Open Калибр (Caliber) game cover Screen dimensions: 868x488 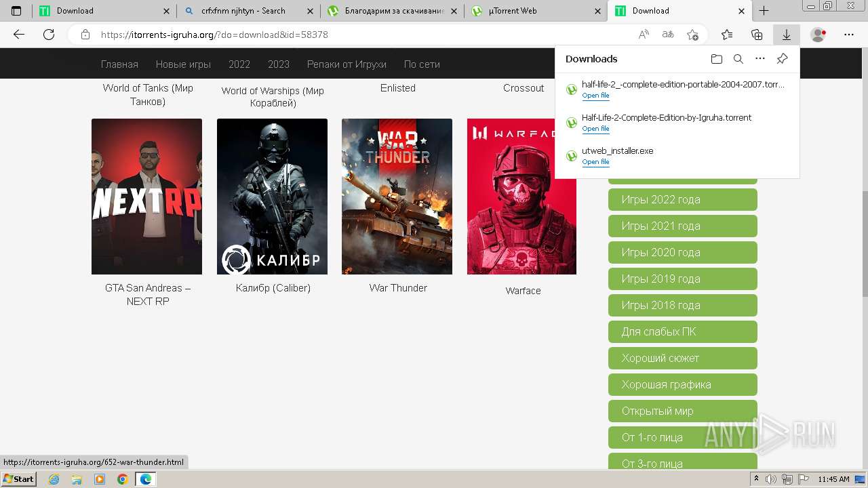pos(272,197)
